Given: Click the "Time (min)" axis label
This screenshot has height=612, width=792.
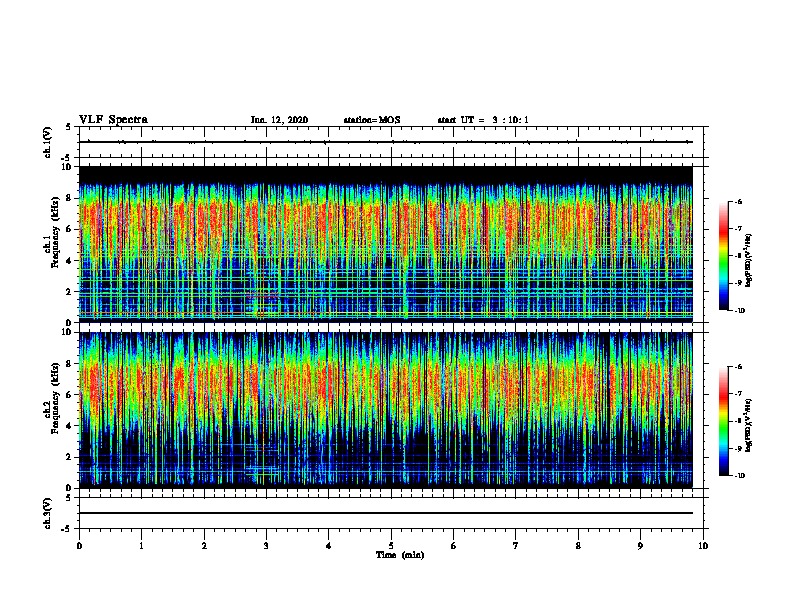Looking at the screenshot, I should pos(400,555).
